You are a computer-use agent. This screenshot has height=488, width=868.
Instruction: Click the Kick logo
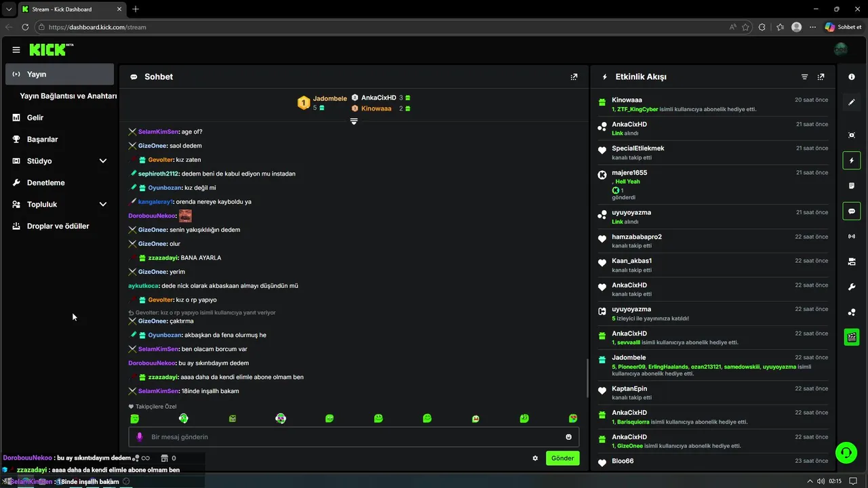click(51, 49)
